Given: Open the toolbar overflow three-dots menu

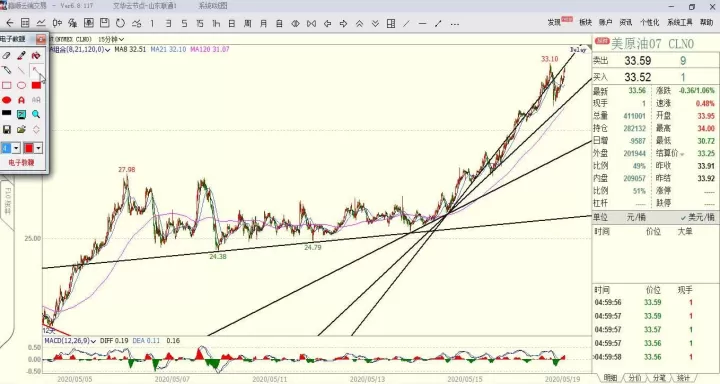Looking at the screenshot, I should [x=455, y=23].
